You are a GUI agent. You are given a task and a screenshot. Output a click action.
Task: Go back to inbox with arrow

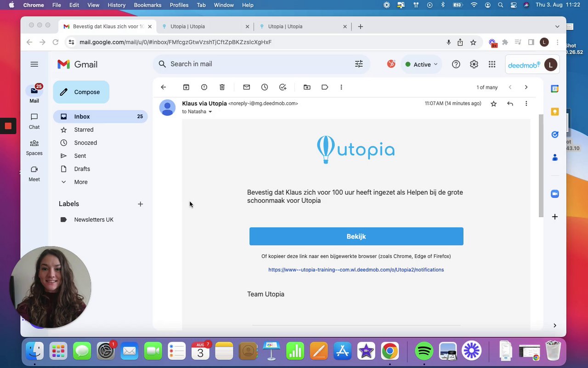point(164,87)
